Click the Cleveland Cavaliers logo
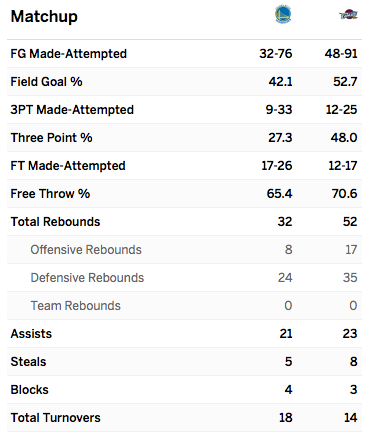This screenshot has height=432, width=372. point(348,15)
